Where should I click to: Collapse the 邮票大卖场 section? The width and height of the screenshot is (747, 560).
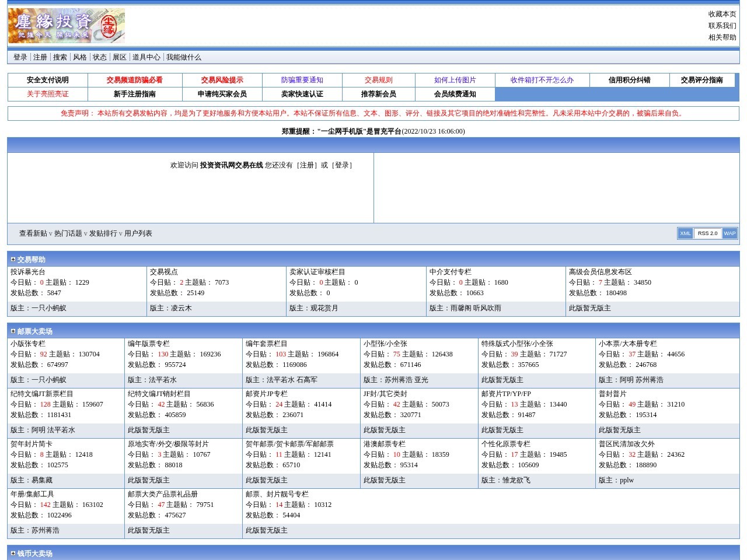pyautogui.click(x=13, y=331)
